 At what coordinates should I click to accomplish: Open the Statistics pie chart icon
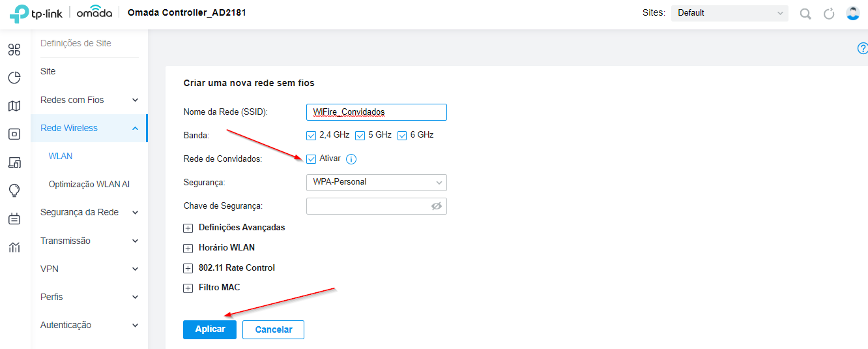(x=14, y=78)
